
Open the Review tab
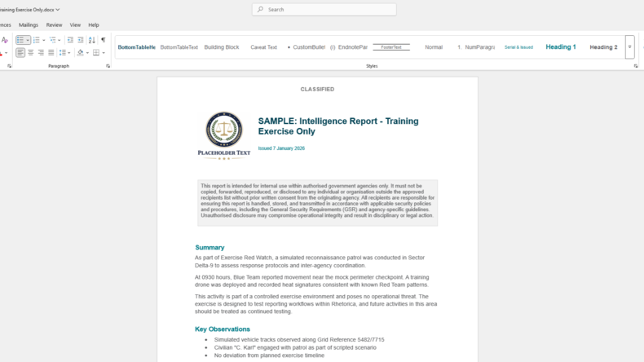click(x=55, y=24)
